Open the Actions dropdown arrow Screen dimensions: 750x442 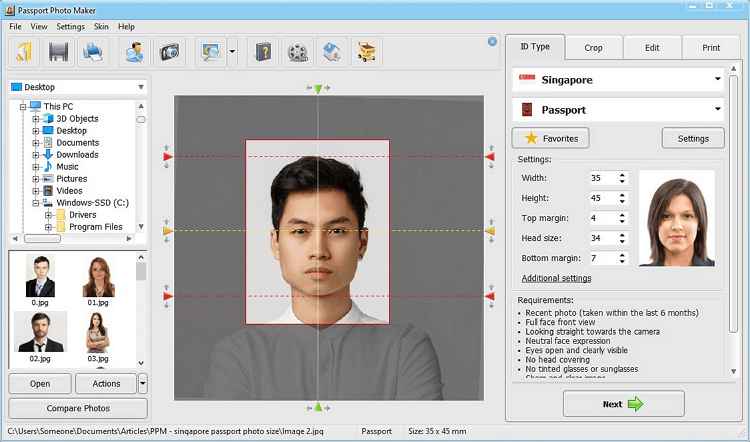click(143, 384)
